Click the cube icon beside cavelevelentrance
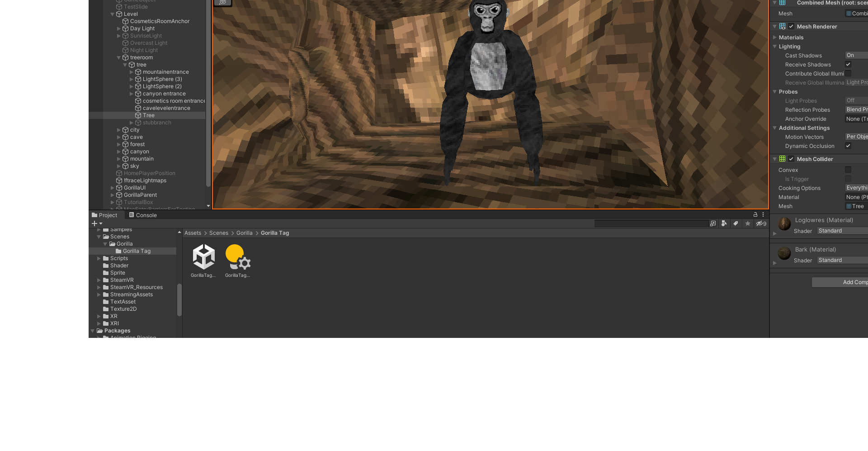 click(x=138, y=108)
